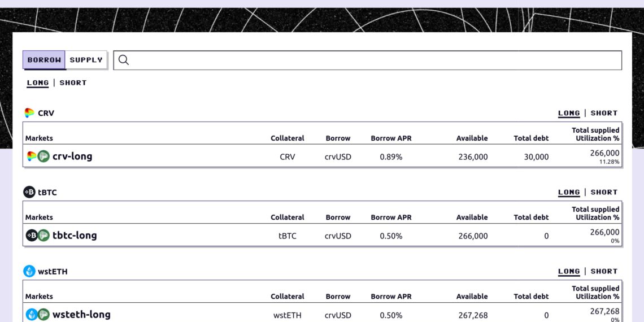Focus the market search input field
The height and width of the screenshot is (322, 644).
tap(368, 60)
